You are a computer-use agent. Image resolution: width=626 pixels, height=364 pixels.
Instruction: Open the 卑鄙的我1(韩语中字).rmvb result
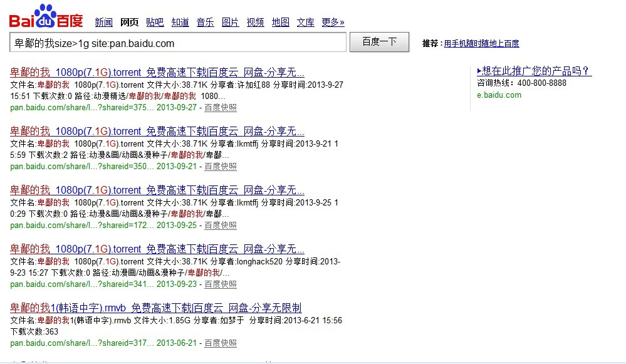point(156,308)
